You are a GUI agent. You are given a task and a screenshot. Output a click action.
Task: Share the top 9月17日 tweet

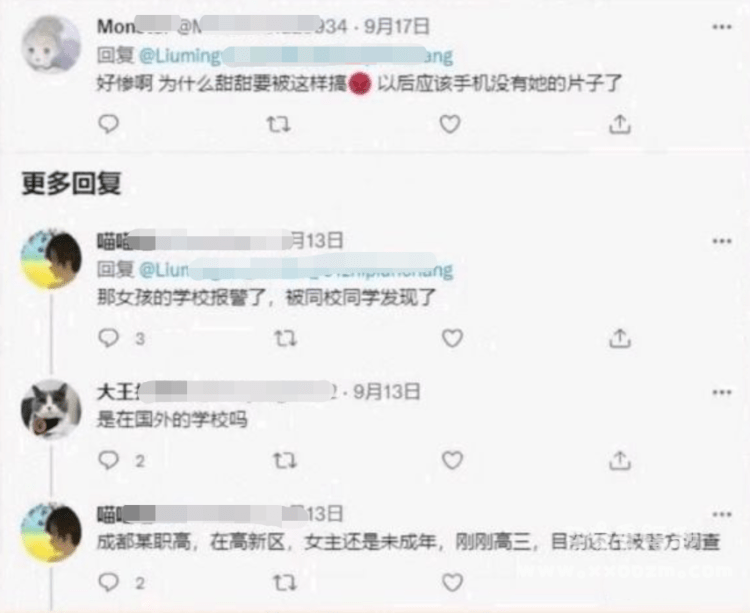click(620, 124)
